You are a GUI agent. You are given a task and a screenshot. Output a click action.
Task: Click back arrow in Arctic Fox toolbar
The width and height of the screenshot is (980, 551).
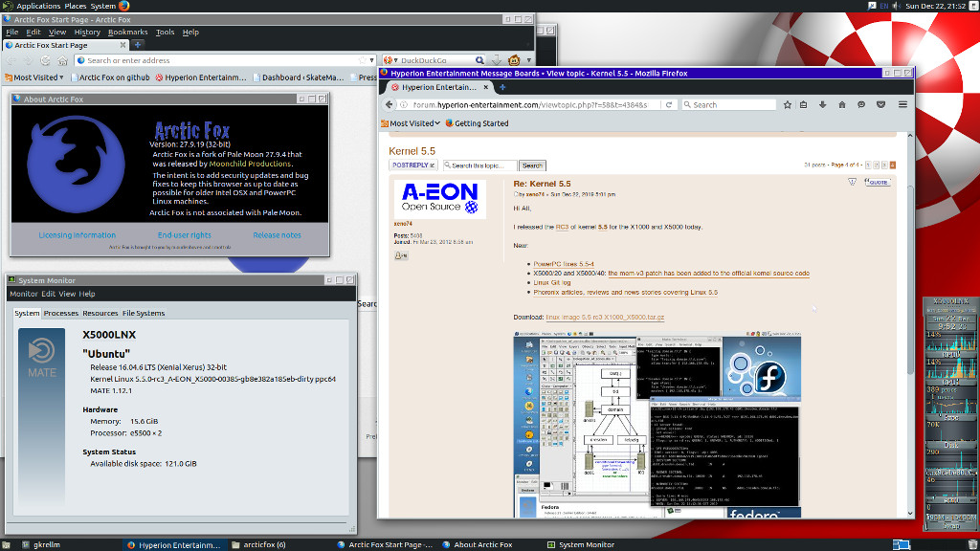11,60
